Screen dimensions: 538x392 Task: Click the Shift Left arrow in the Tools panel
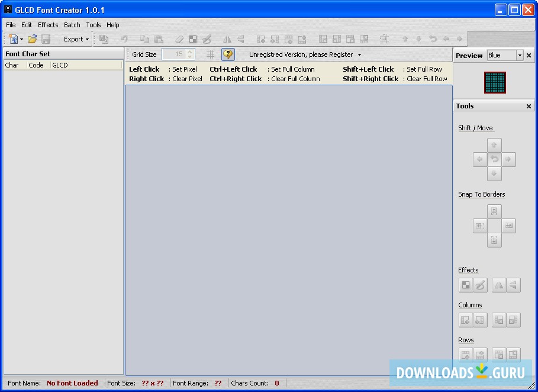480,159
